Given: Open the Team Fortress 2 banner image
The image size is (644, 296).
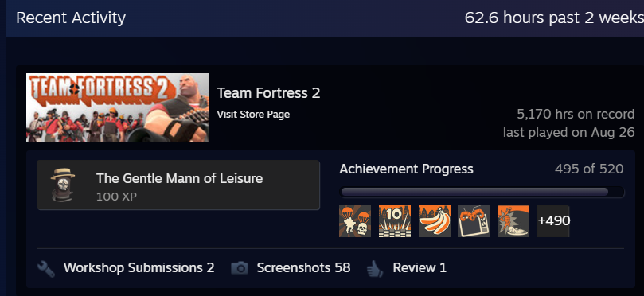Looking at the screenshot, I should point(118,107).
